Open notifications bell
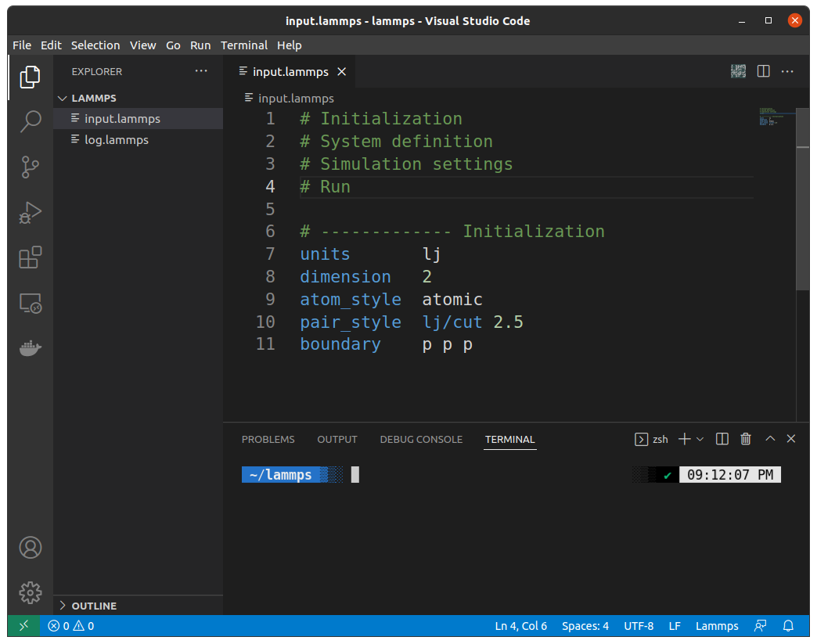Viewport: 817px width, 644px height. click(788, 626)
